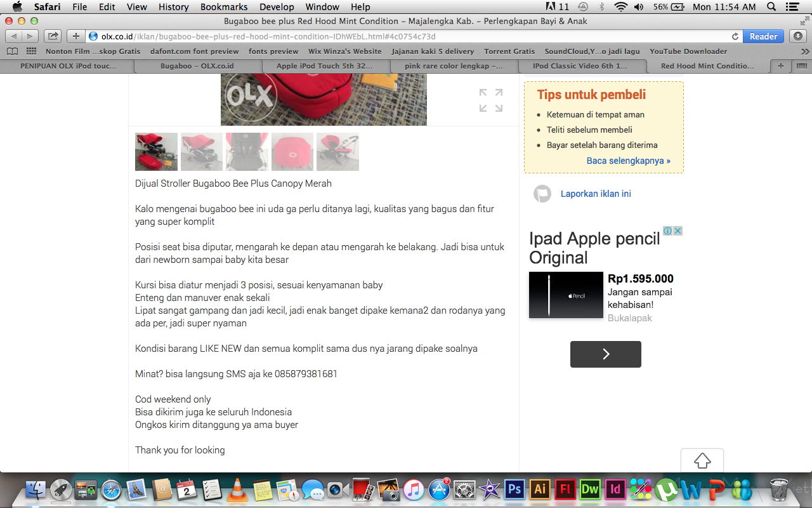Open uTorrent from the dock
The height and width of the screenshot is (508, 812).
[665, 490]
